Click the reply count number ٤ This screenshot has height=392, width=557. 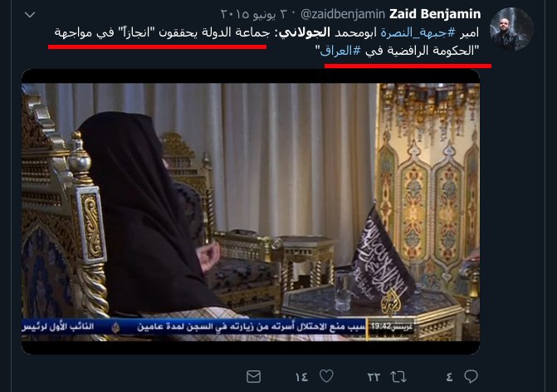point(449,377)
